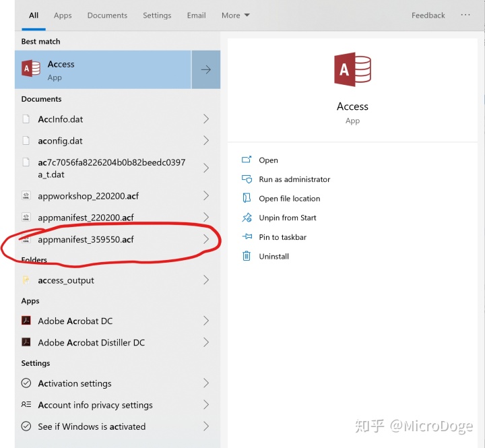Expand the access_output folder chevron
485x448 pixels.
[x=206, y=280]
